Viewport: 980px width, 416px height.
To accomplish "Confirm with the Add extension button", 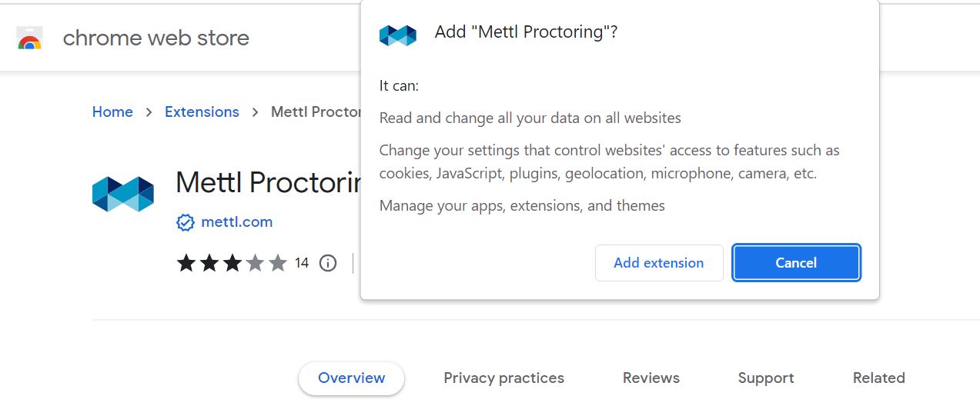I will coord(659,263).
